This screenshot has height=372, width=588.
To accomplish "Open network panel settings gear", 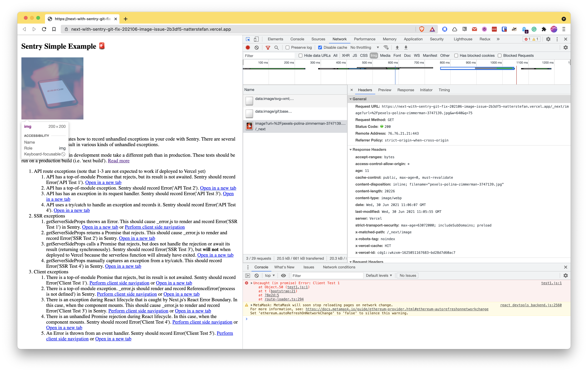I will (x=566, y=47).
